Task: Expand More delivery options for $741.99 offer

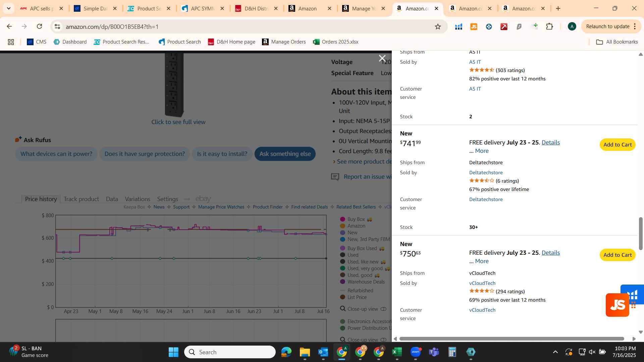Action: pyautogui.click(x=482, y=151)
